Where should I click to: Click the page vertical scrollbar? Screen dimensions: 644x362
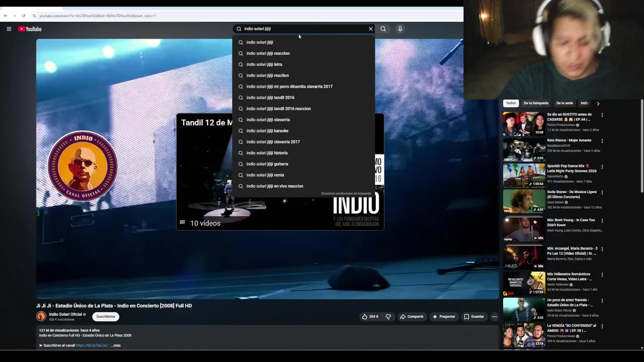pos(642,146)
